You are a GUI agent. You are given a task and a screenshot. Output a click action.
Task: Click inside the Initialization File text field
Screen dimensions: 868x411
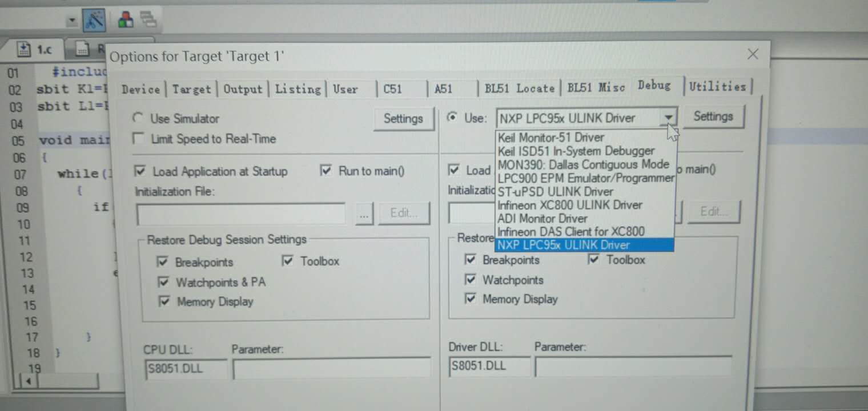240,213
